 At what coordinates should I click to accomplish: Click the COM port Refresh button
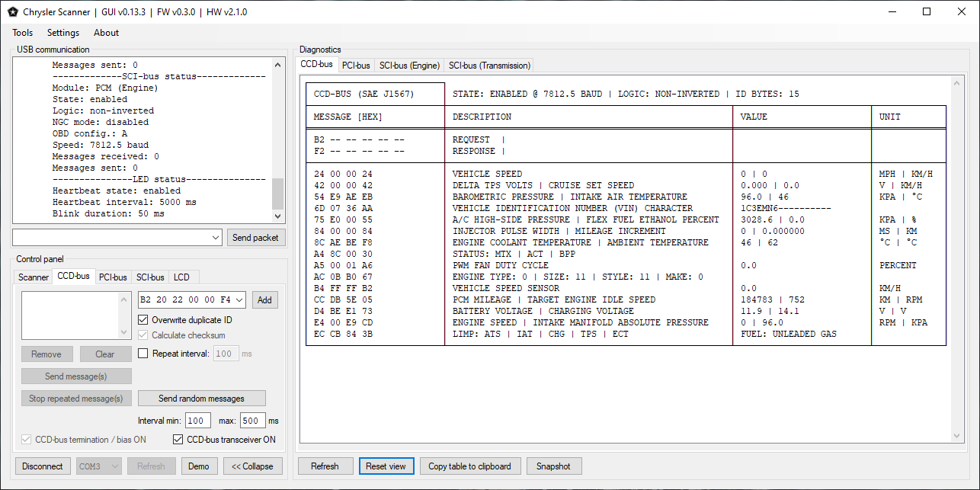click(151, 466)
